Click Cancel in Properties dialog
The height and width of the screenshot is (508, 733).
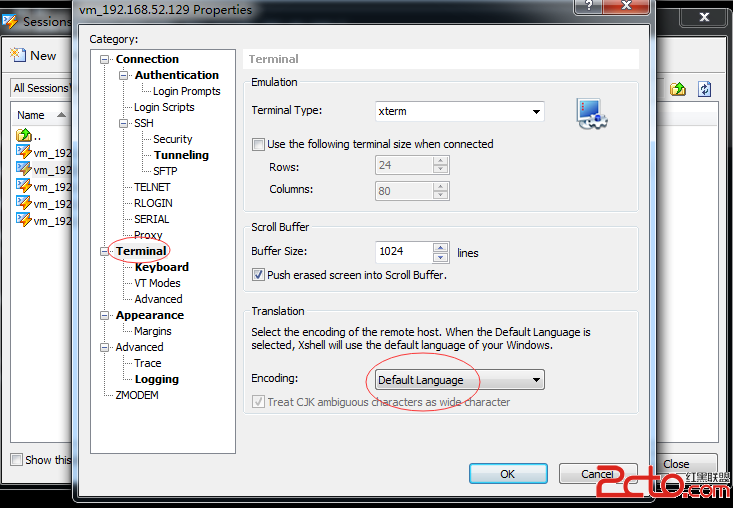pyautogui.click(x=598, y=474)
